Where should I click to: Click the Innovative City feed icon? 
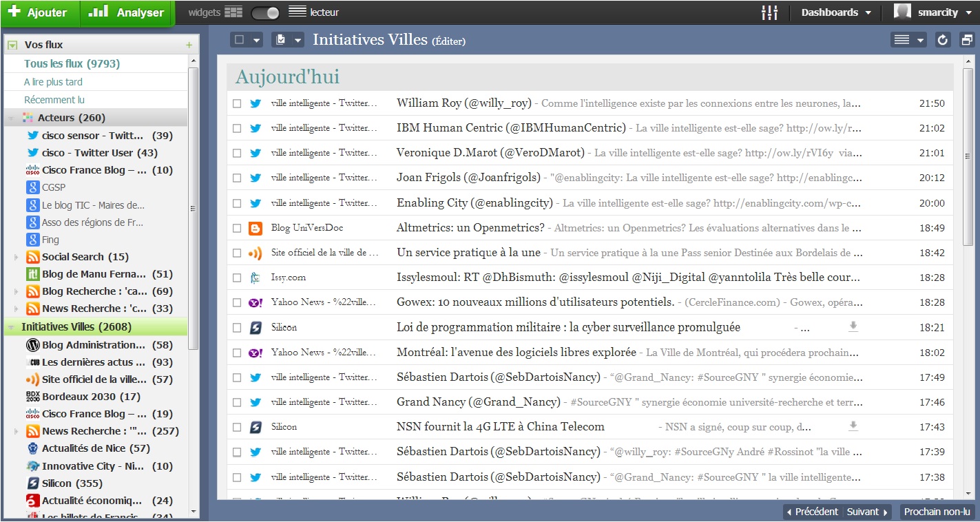32,466
